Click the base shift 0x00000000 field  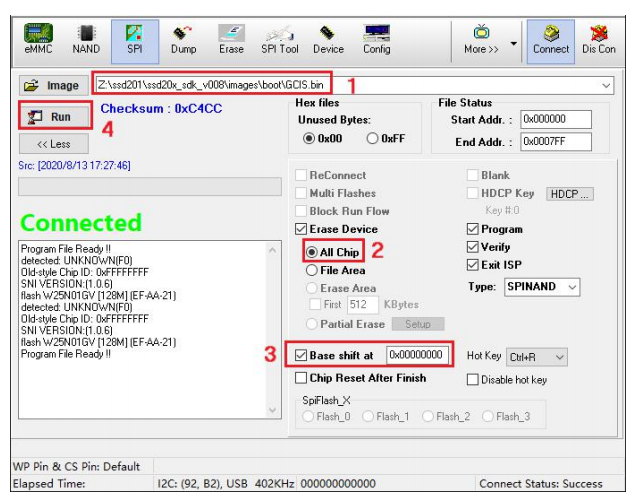tap(417, 355)
